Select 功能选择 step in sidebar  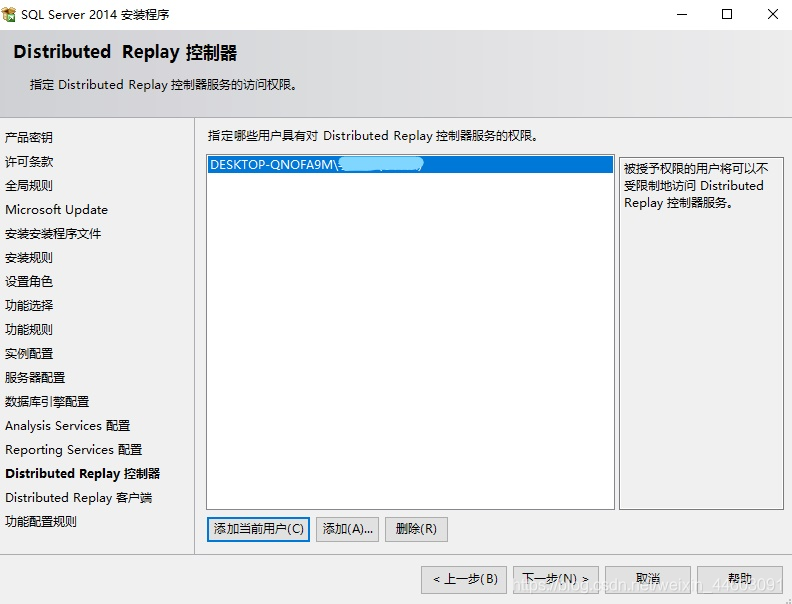coord(29,306)
